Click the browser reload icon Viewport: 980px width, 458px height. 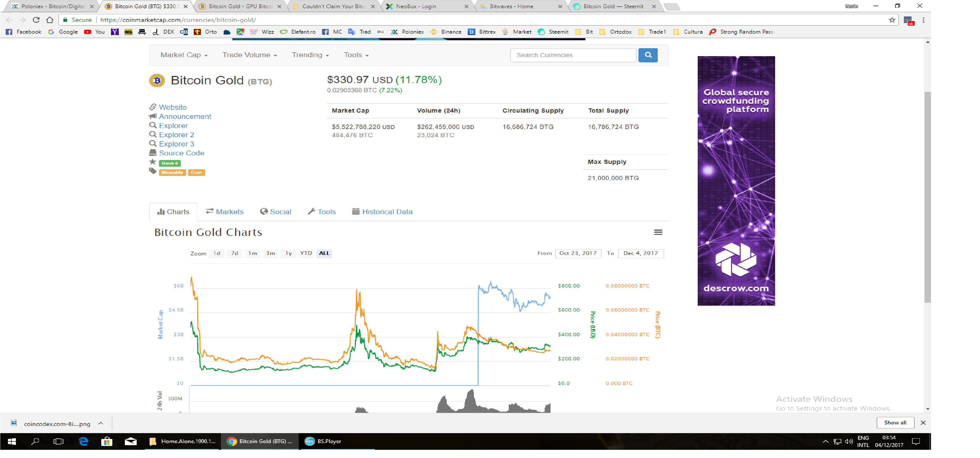(x=36, y=20)
